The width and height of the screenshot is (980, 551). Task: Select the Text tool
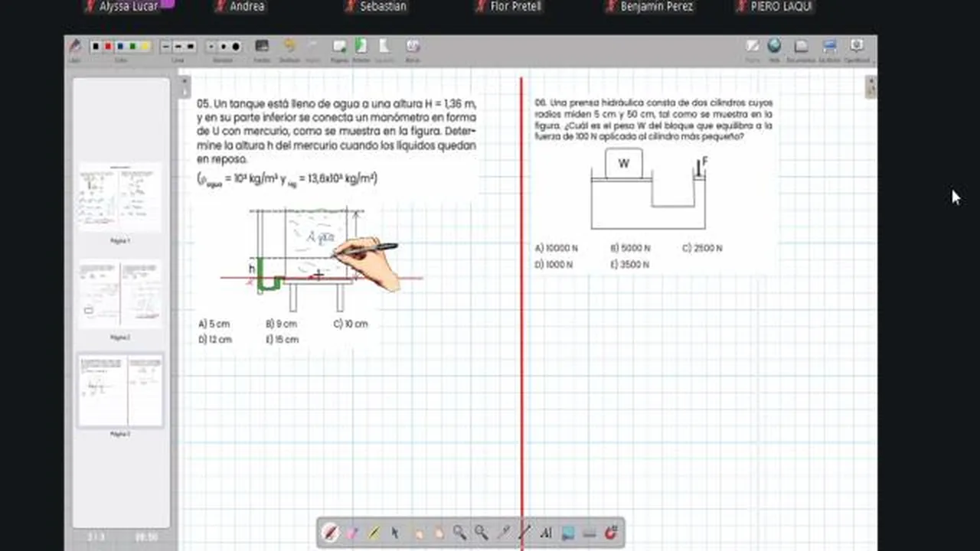click(547, 533)
